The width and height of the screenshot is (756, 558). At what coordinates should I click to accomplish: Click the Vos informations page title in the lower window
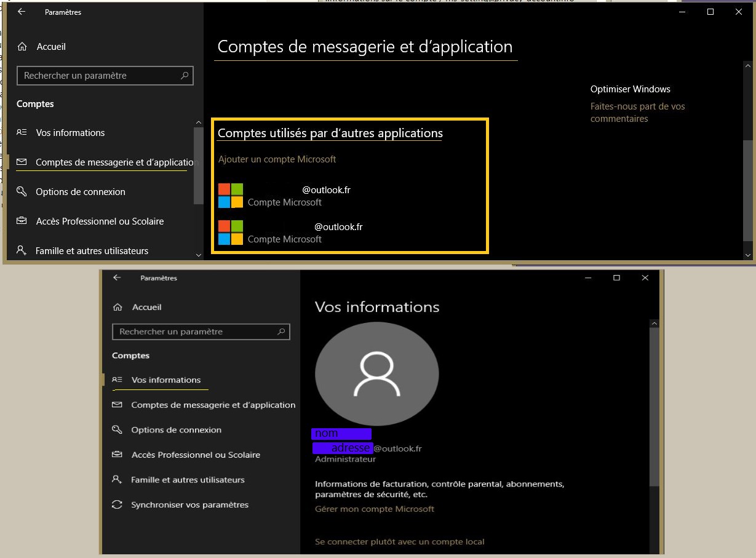377,307
